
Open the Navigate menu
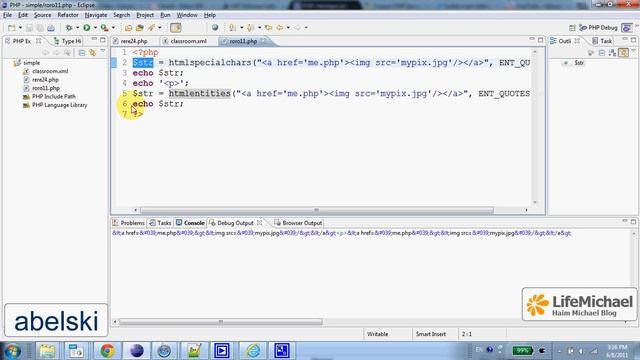tap(96, 15)
